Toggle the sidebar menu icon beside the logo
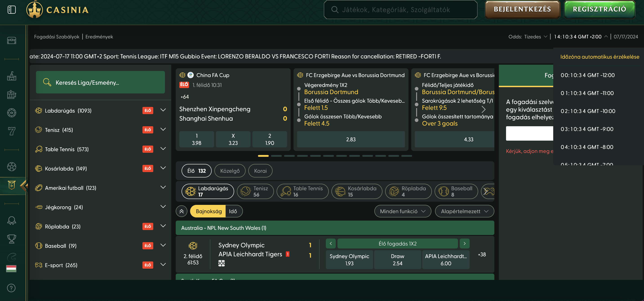 pos(11,10)
